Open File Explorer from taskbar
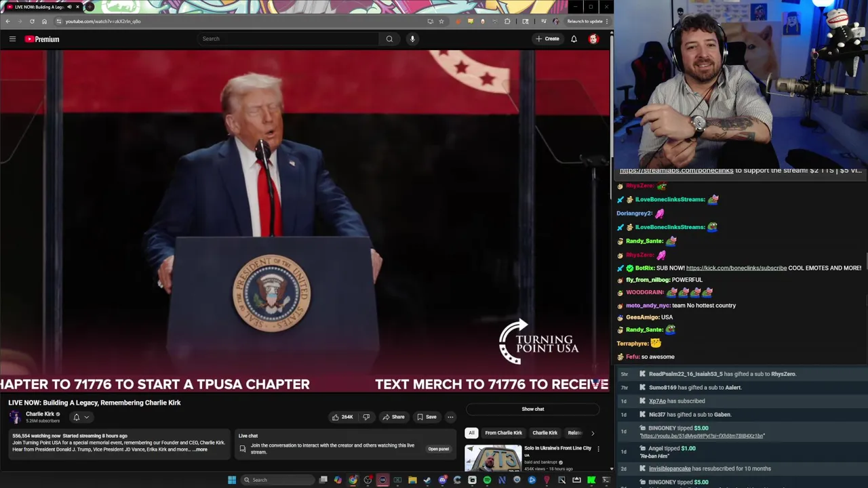 pyautogui.click(x=412, y=480)
